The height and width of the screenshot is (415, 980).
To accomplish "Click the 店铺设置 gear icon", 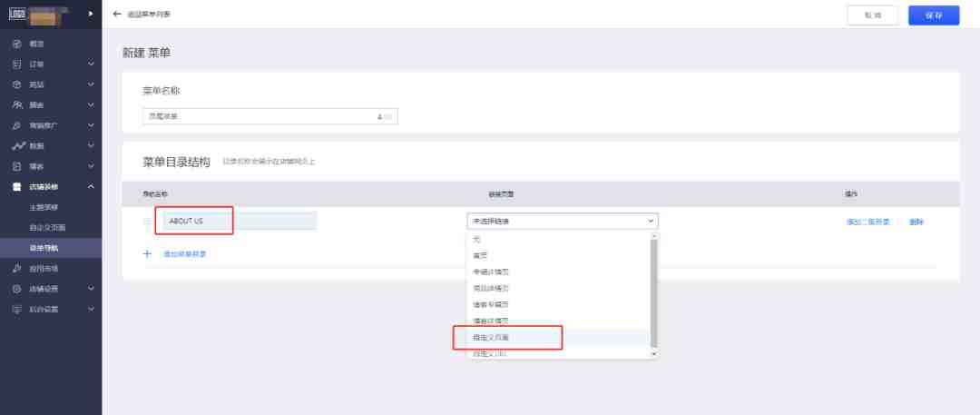I will tap(17, 289).
